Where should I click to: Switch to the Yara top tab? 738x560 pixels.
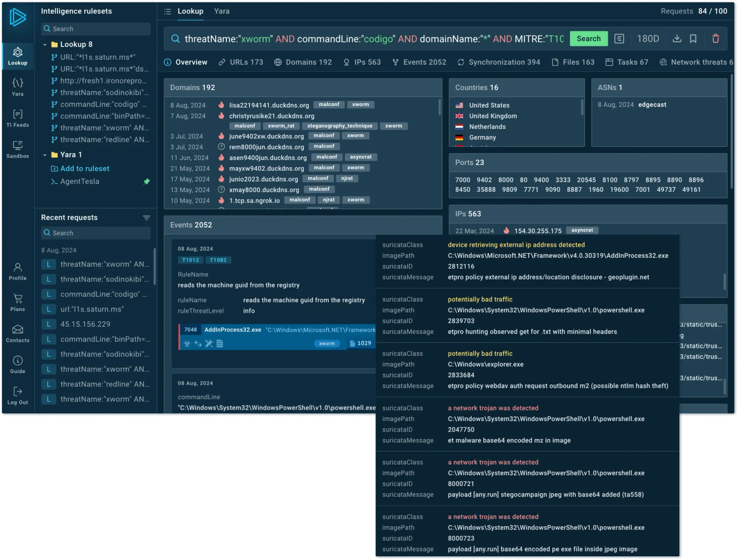221,11
